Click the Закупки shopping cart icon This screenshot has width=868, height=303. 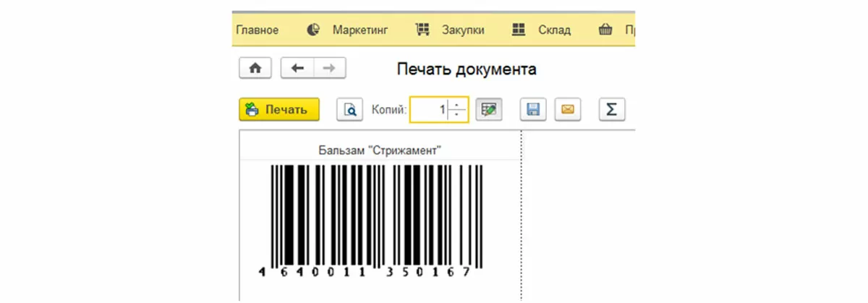[422, 30]
